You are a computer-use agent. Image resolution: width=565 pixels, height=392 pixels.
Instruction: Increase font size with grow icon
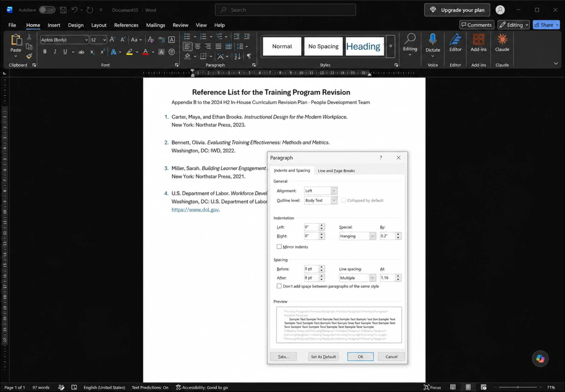coord(112,40)
